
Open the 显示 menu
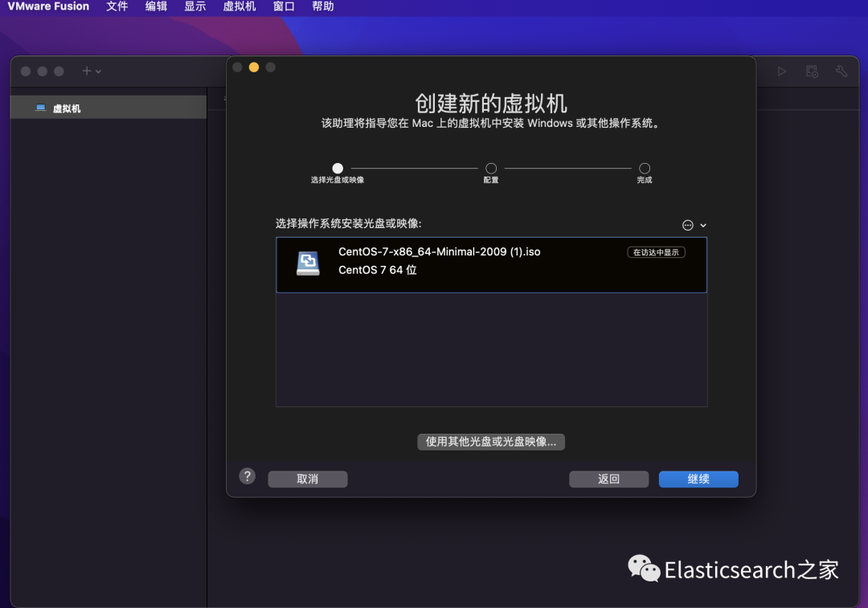[194, 6]
